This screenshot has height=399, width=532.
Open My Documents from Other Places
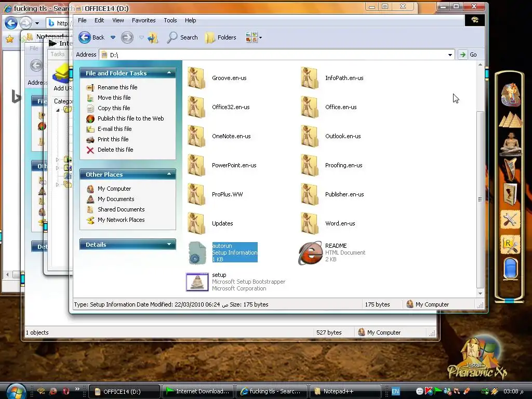(x=116, y=199)
